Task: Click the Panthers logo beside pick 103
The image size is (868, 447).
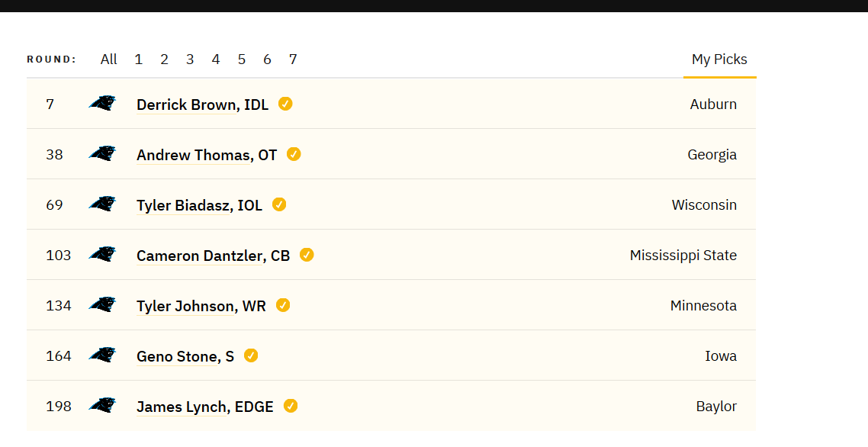Action: point(102,254)
